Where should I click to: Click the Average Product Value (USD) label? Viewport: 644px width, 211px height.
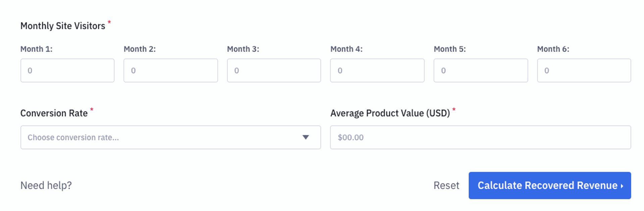tap(390, 113)
